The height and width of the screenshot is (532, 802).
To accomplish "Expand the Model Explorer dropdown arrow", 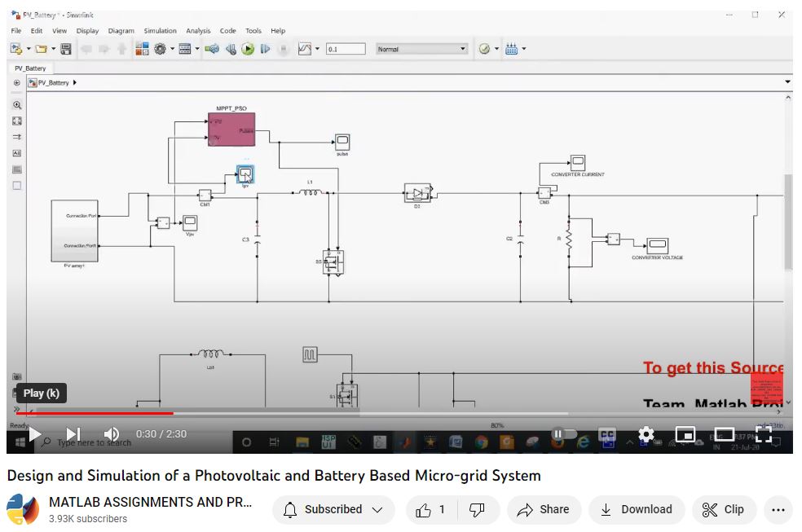I will coord(197,49).
